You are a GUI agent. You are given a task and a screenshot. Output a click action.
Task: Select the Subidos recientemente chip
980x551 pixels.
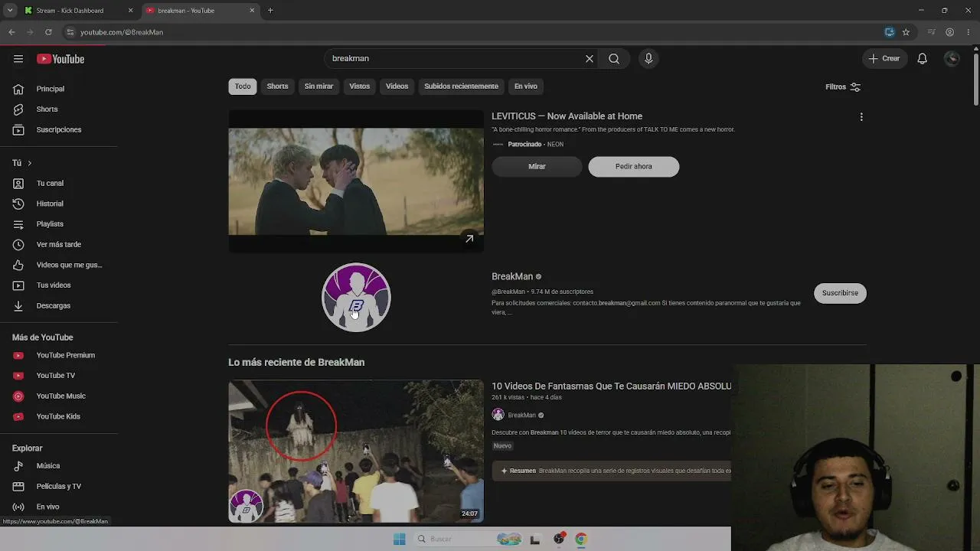click(461, 86)
